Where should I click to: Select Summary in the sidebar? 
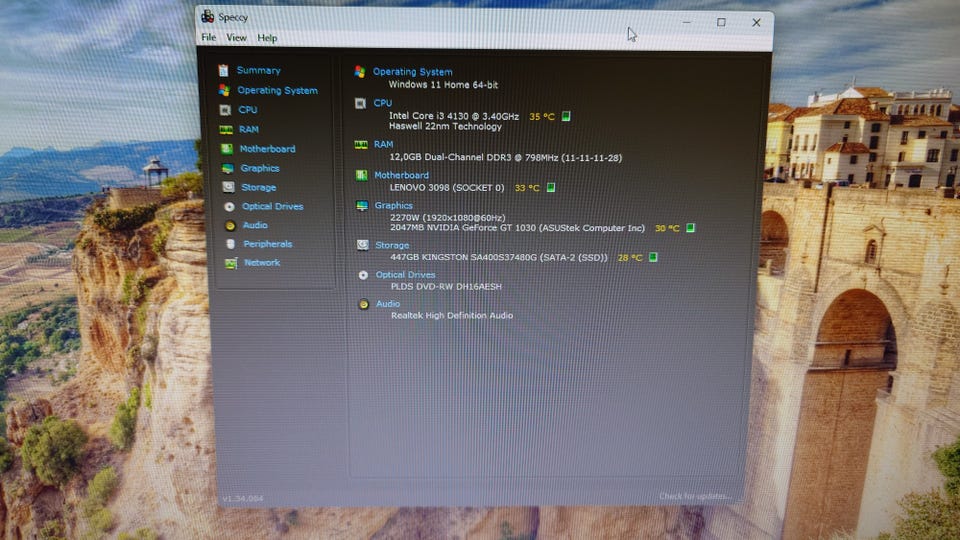258,70
